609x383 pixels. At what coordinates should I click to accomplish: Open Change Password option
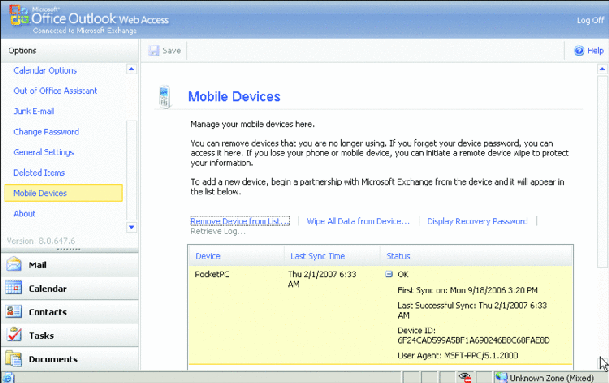point(46,132)
